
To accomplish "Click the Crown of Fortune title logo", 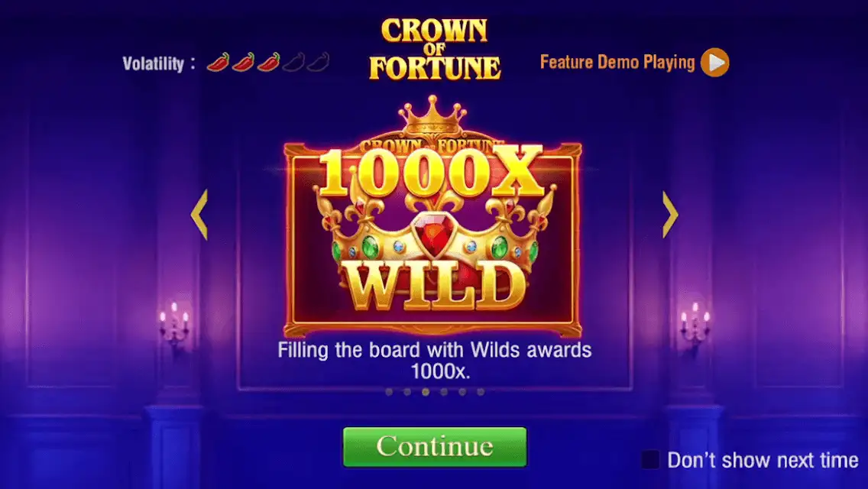I will 435,49.
